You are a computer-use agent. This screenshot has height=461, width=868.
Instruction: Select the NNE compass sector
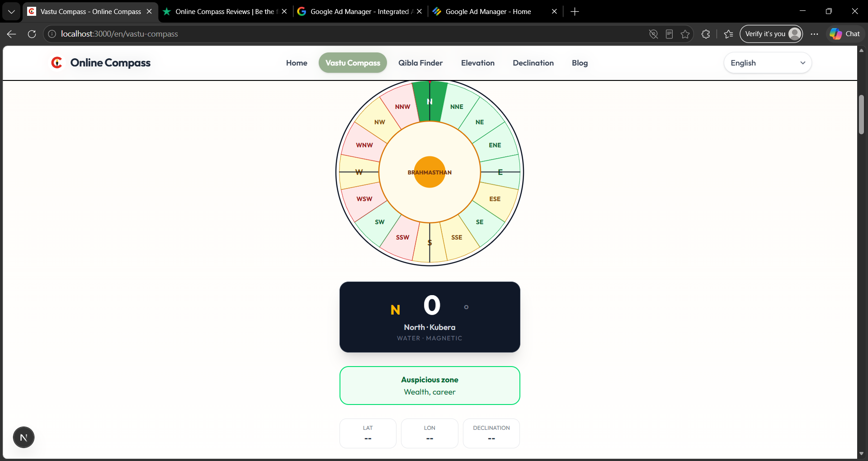[457, 107]
